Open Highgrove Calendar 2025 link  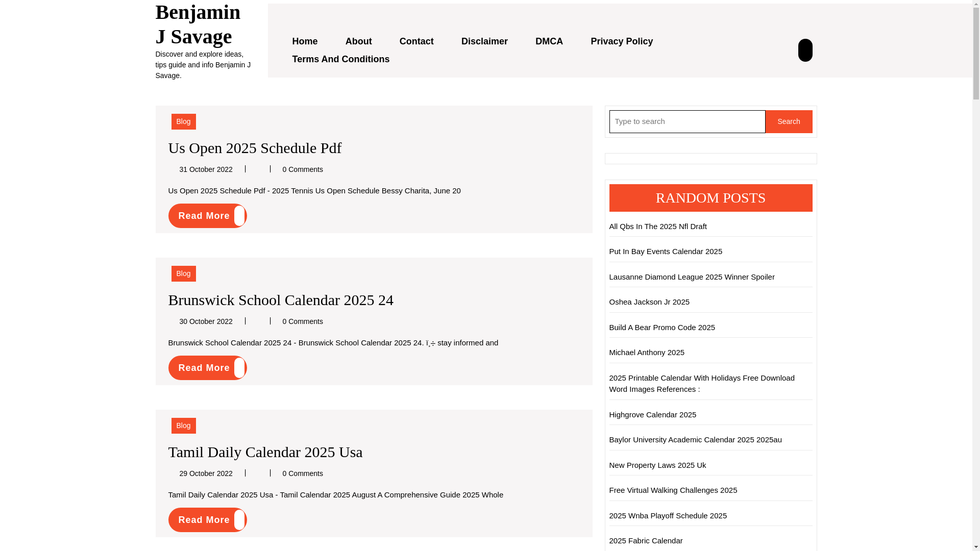coord(652,415)
